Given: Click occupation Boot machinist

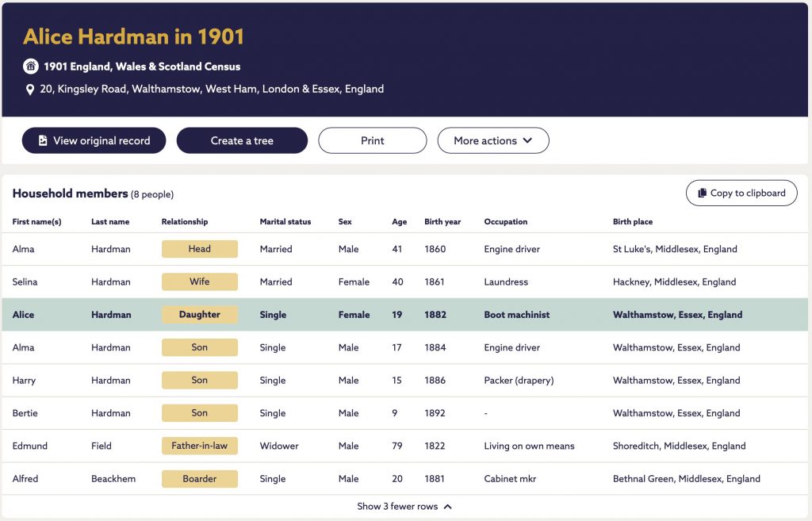Looking at the screenshot, I should tap(517, 314).
